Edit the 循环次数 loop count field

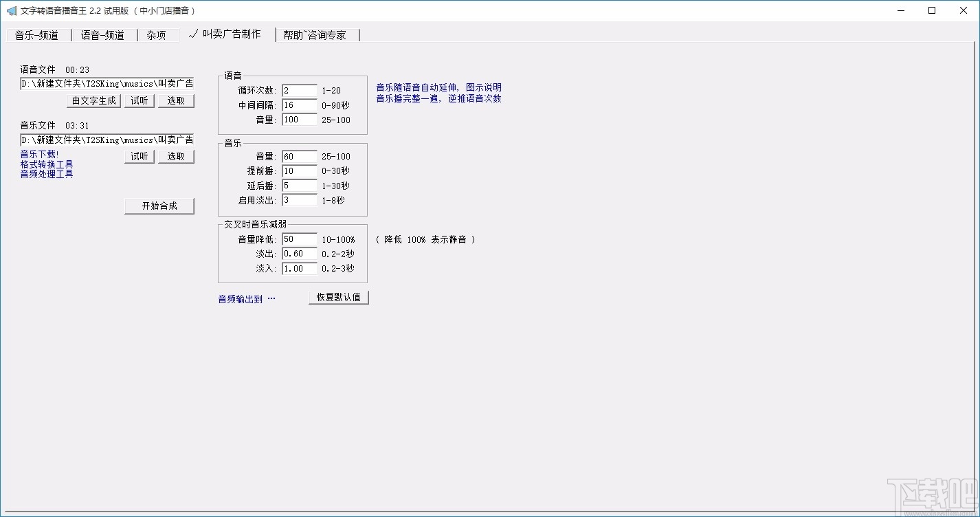(299, 90)
